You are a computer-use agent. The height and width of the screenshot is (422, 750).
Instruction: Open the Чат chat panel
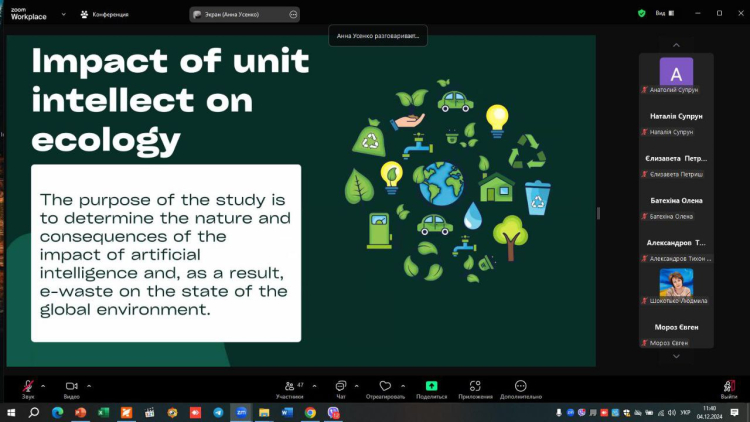(341, 386)
